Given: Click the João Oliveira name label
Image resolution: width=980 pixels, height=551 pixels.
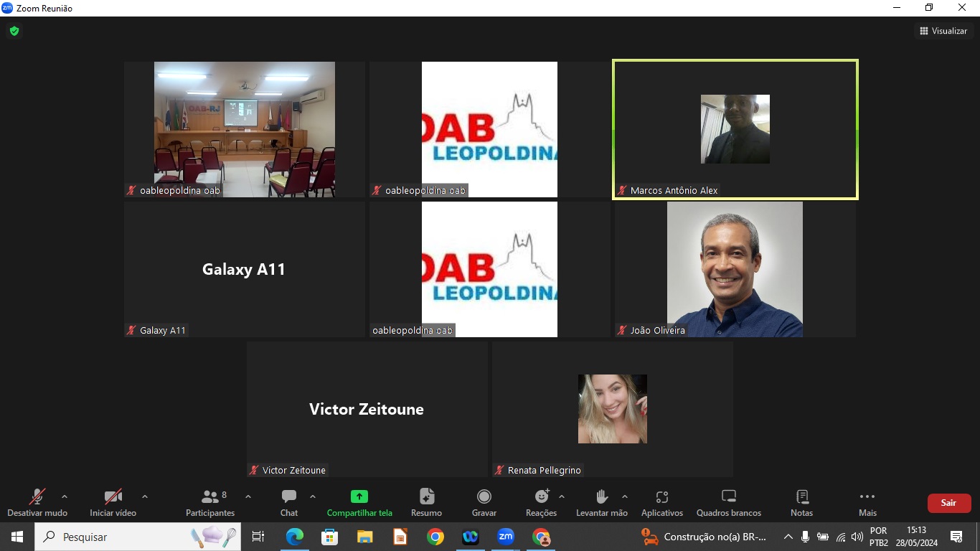Looking at the screenshot, I should (657, 331).
